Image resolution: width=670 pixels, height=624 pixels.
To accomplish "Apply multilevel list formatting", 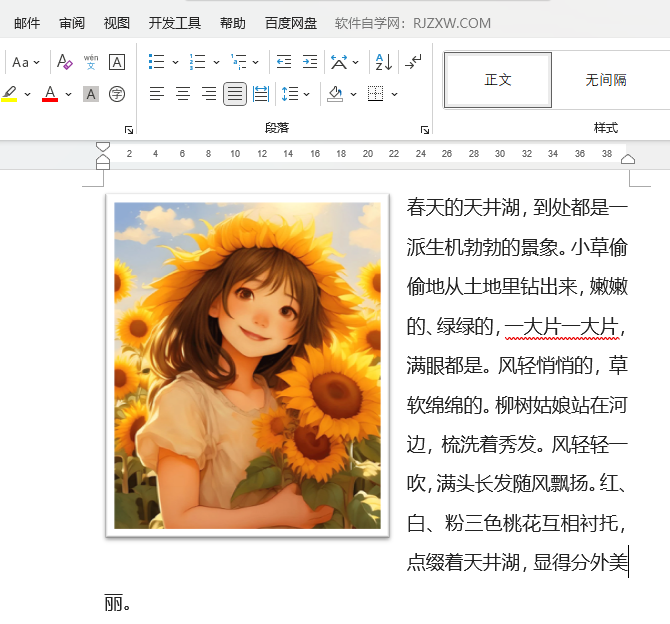I will pyautogui.click(x=238, y=62).
